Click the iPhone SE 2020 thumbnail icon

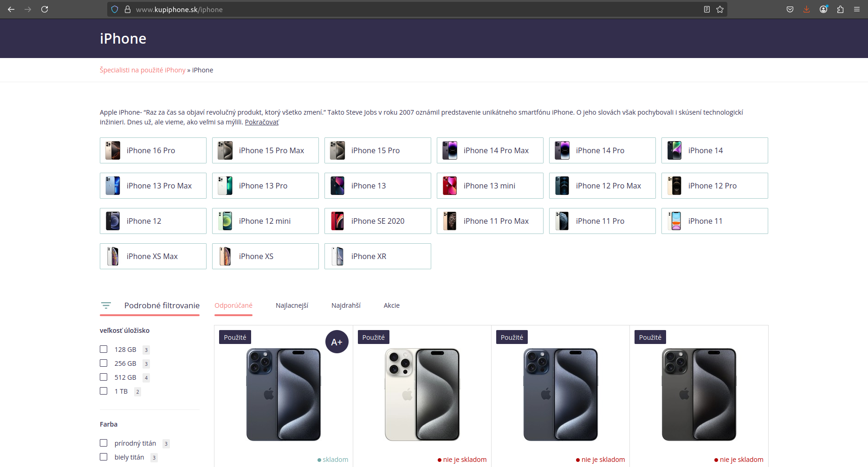(337, 221)
